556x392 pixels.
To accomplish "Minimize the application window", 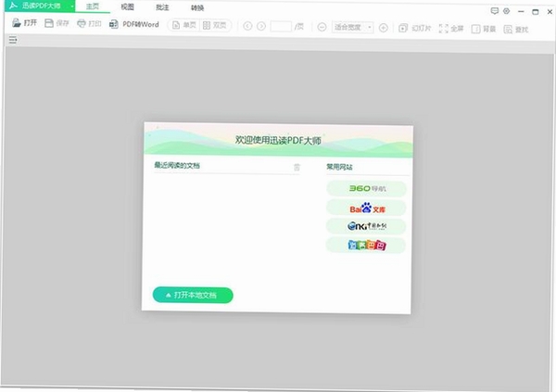I will click(x=521, y=11).
